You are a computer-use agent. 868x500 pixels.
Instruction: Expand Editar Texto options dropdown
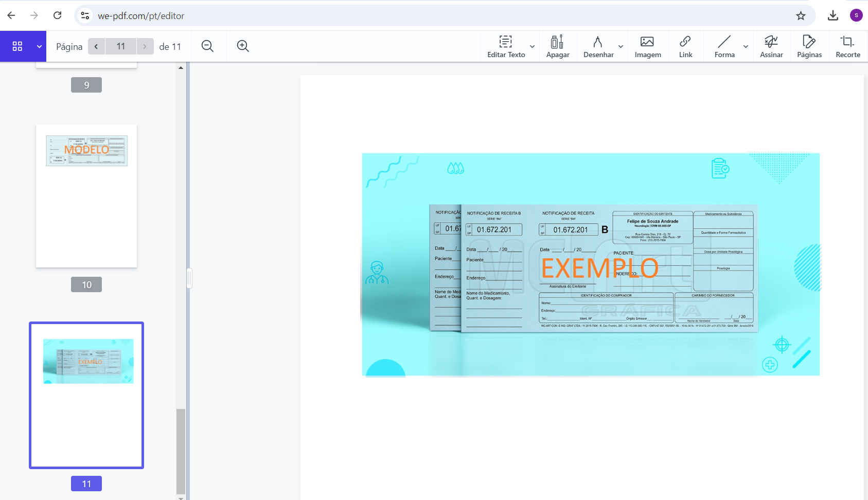(532, 46)
